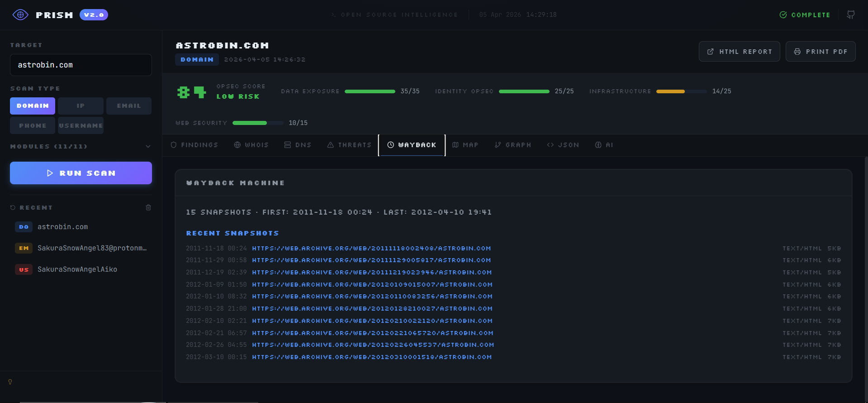
Task: Click the Recent history refresh icon
Action: (x=13, y=207)
